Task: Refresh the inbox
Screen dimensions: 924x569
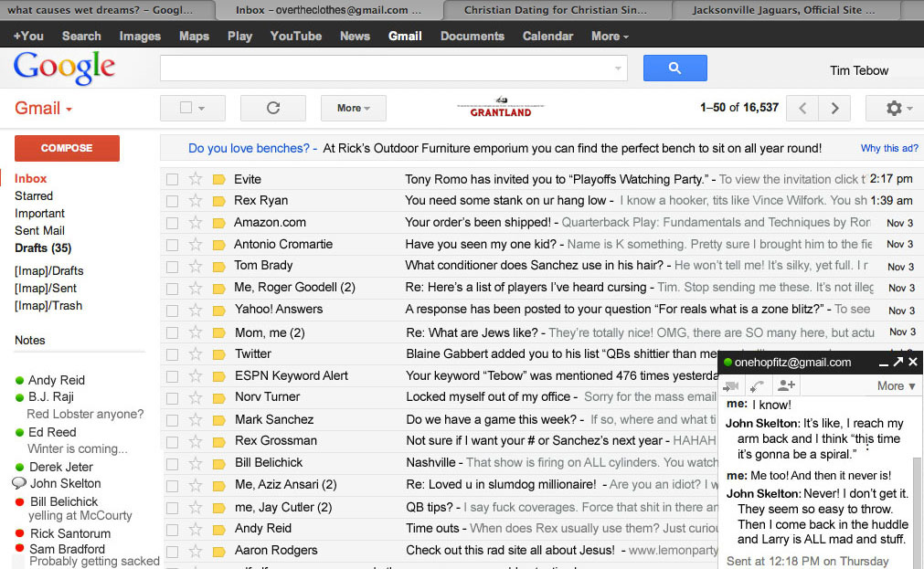Action: click(272, 108)
